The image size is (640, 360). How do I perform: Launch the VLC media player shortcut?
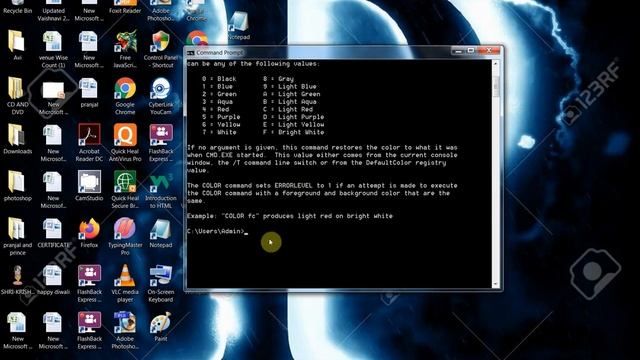click(125, 284)
